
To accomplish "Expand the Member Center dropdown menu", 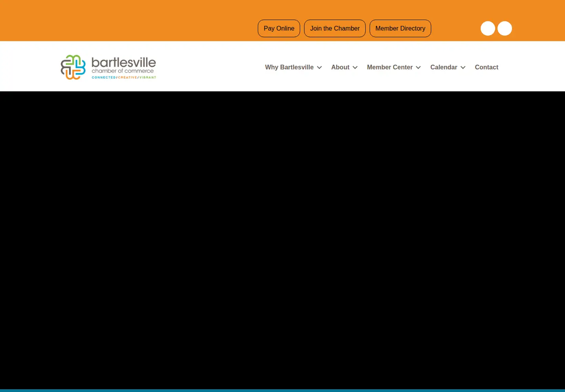I will 394,67.
